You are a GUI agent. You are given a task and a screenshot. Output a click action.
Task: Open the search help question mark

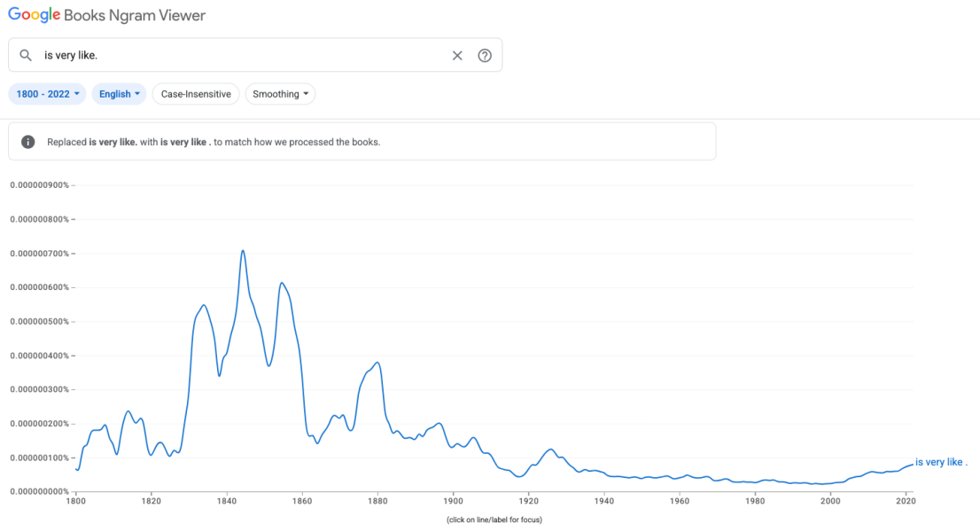485,55
